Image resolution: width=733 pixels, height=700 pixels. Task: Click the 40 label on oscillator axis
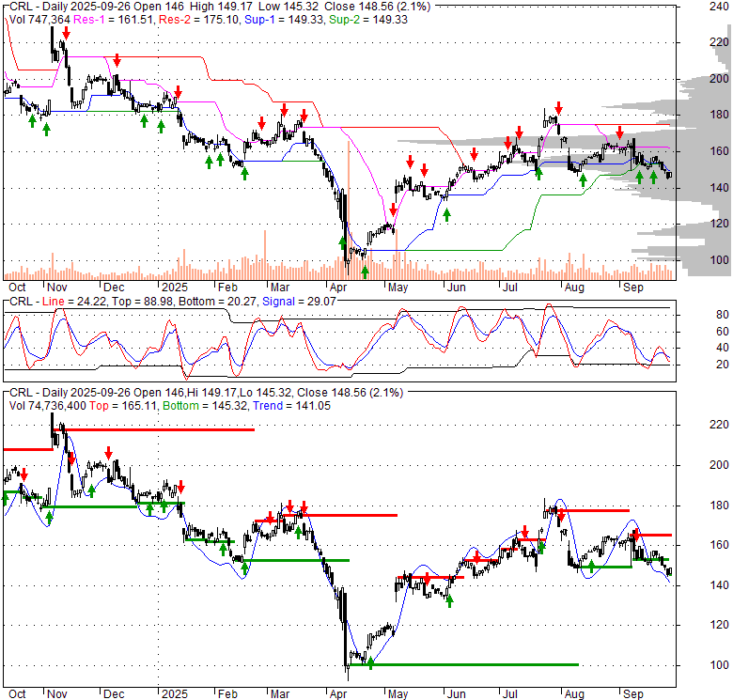click(723, 348)
